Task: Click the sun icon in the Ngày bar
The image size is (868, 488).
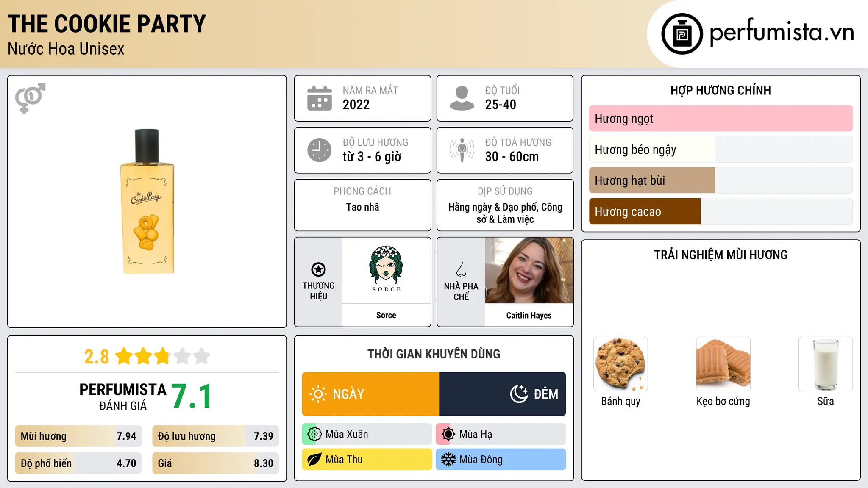Action: click(318, 394)
